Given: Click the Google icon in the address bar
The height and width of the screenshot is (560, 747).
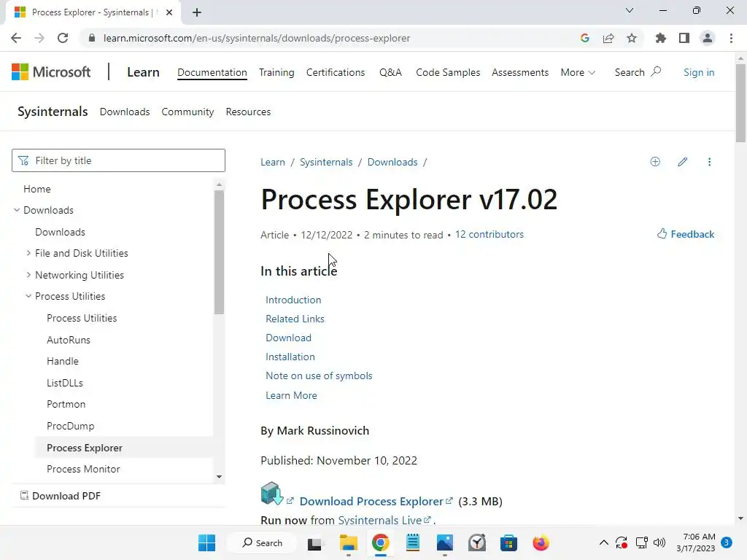Looking at the screenshot, I should point(585,38).
